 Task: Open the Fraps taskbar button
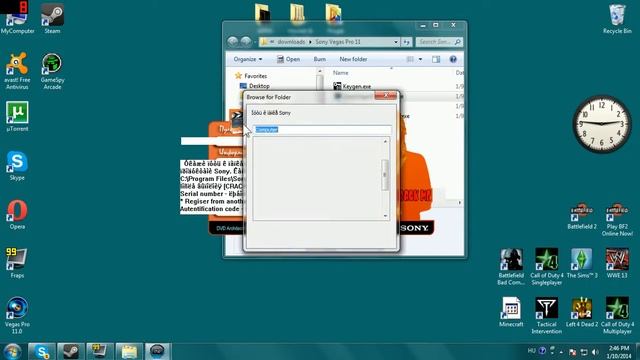[x=100, y=351]
